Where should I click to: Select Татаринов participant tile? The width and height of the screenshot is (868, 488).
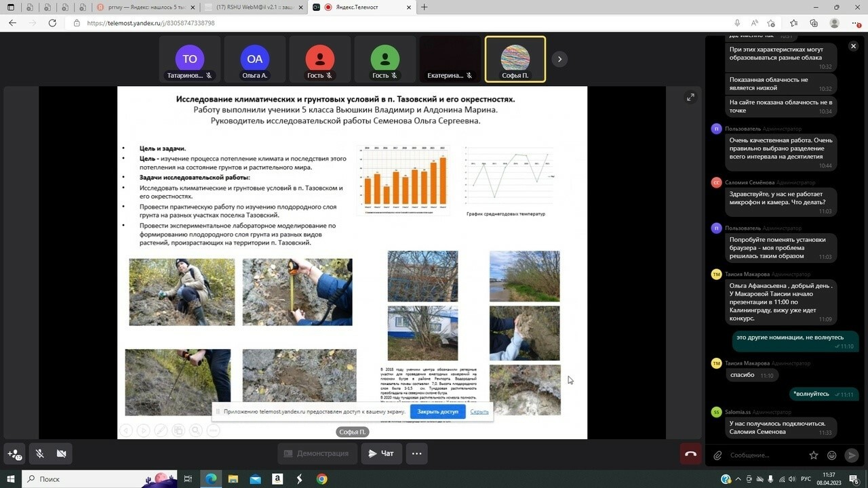click(x=190, y=59)
